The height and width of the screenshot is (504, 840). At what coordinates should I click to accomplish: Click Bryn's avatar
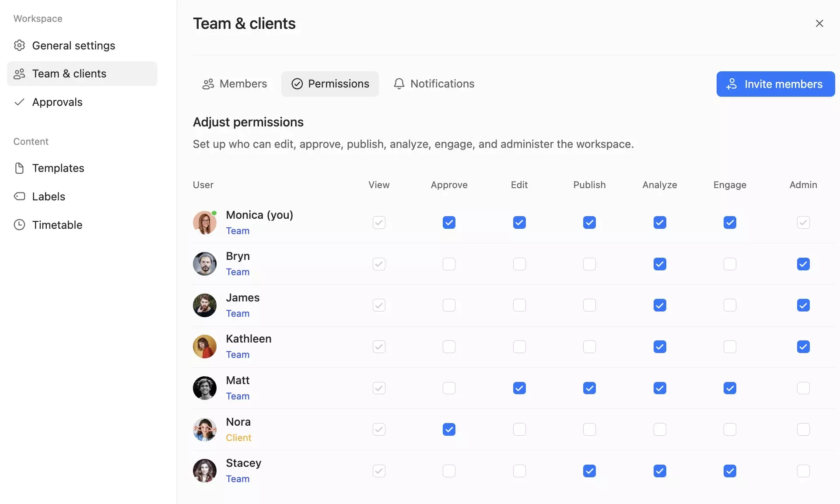[x=205, y=264]
